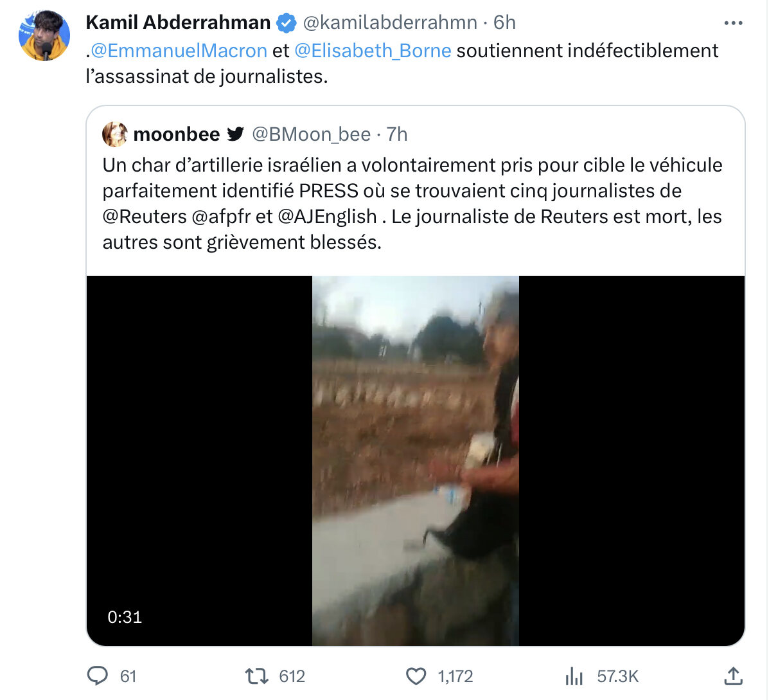Open quoted tweet text about Reuters journalist
Screen dimensions: 769x700
pyautogui.click(x=412, y=204)
